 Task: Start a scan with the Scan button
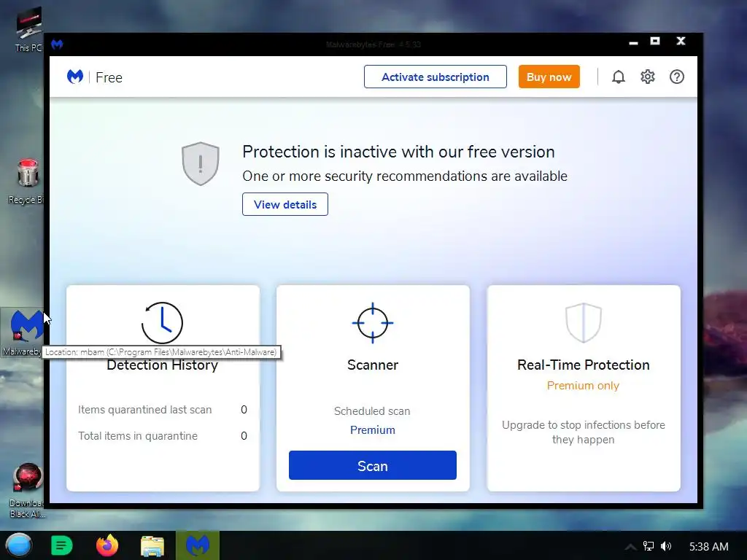[x=373, y=465]
